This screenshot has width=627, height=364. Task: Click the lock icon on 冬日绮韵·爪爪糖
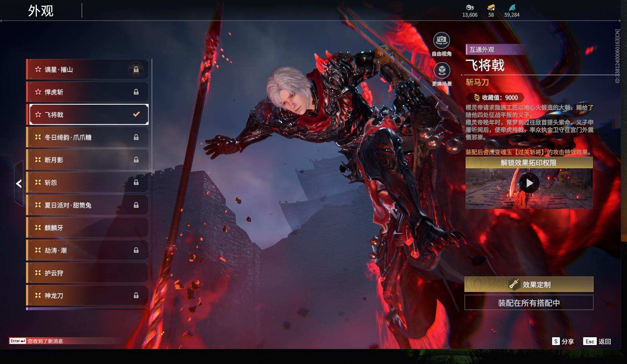tap(136, 137)
